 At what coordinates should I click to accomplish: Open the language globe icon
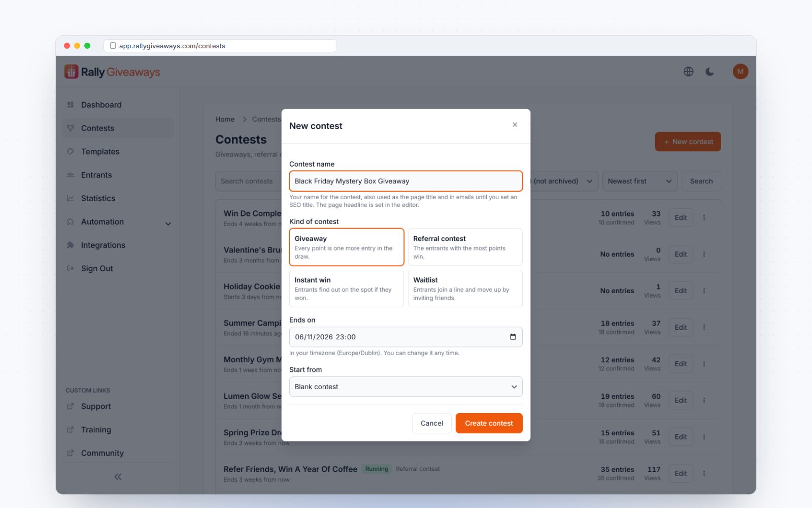click(x=688, y=72)
